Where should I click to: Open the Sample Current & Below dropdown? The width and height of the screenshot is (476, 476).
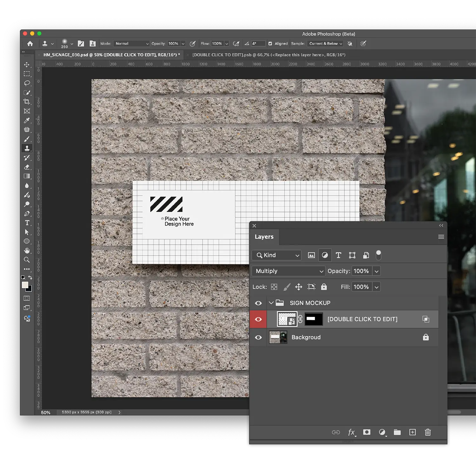(x=325, y=44)
